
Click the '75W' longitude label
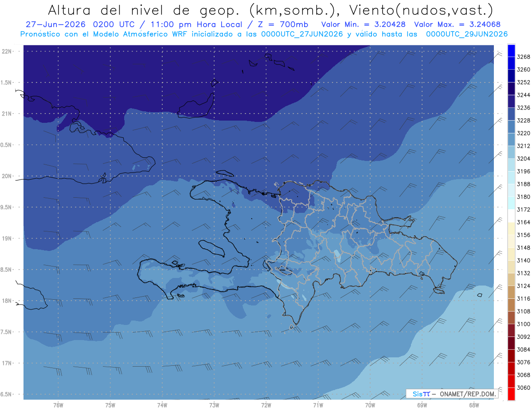pos(110,405)
